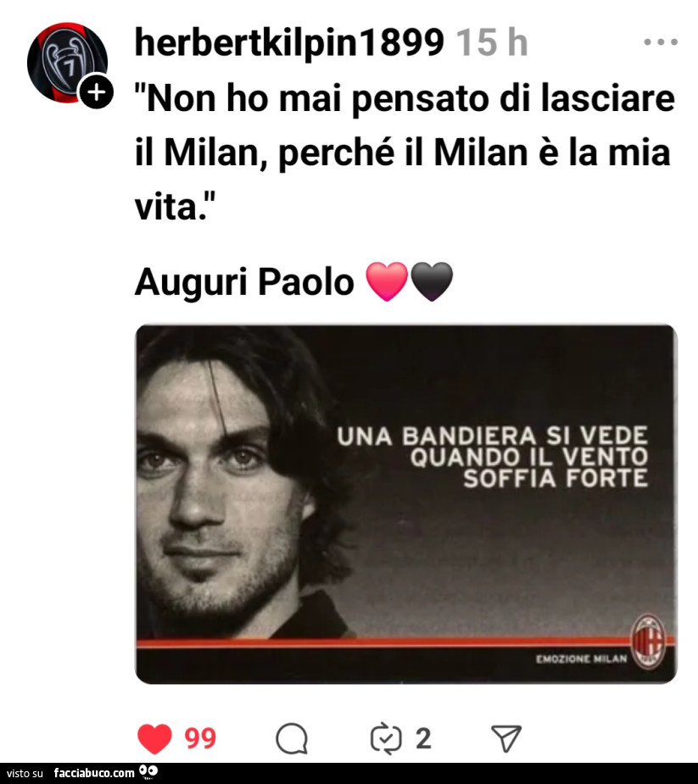Open herbertkilpin1899 profile avatar
This screenshot has height=784, width=698.
[67, 63]
